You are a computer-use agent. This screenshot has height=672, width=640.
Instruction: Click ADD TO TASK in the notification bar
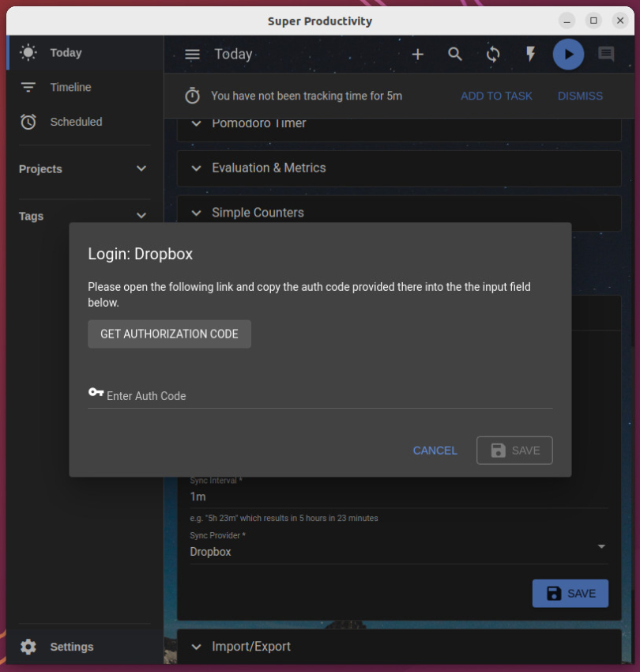[496, 96]
